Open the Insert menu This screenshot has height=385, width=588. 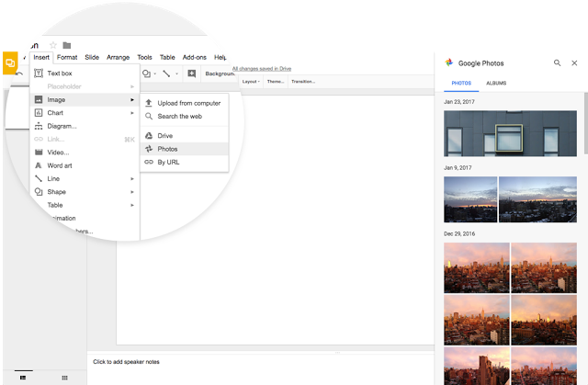pyautogui.click(x=41, y=57)
